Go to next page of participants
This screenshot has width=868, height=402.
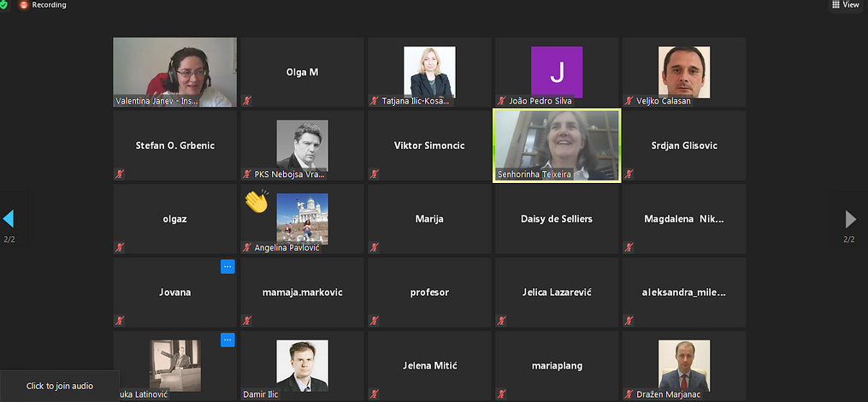pyautogui.click(x=850, y=219)
